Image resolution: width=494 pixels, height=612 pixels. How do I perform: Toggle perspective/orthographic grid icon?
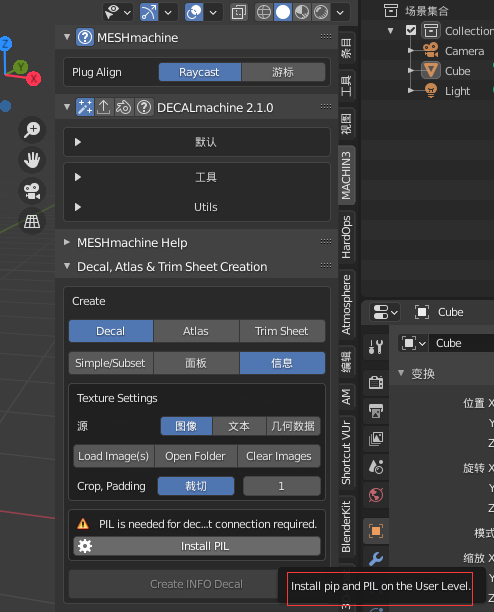(32, 221)
